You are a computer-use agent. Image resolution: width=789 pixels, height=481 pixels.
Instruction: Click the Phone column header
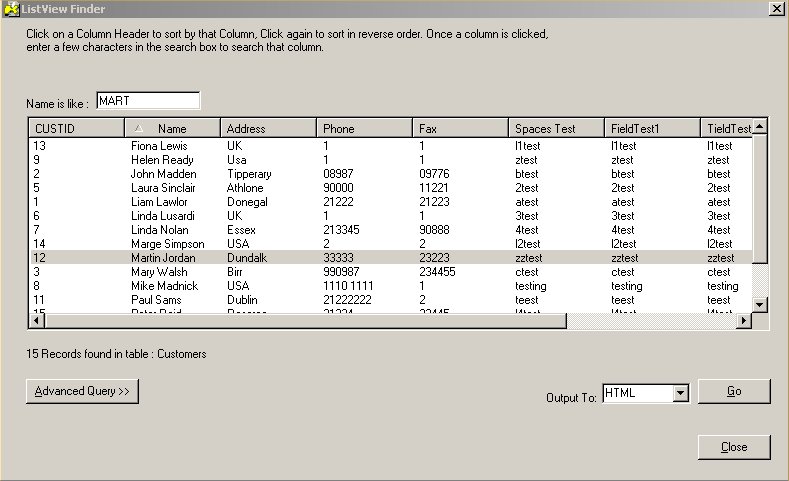point(364,128)
